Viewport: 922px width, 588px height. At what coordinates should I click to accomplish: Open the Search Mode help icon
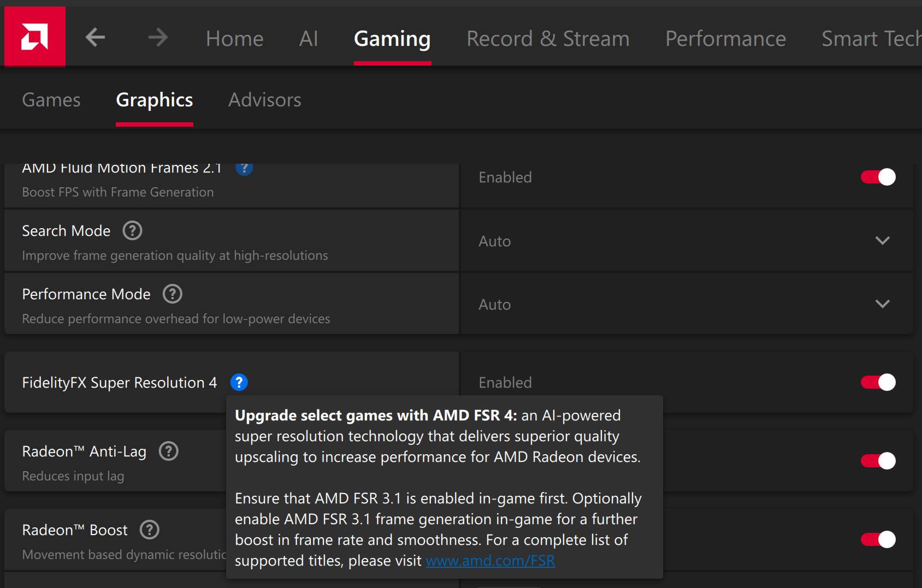132,230
